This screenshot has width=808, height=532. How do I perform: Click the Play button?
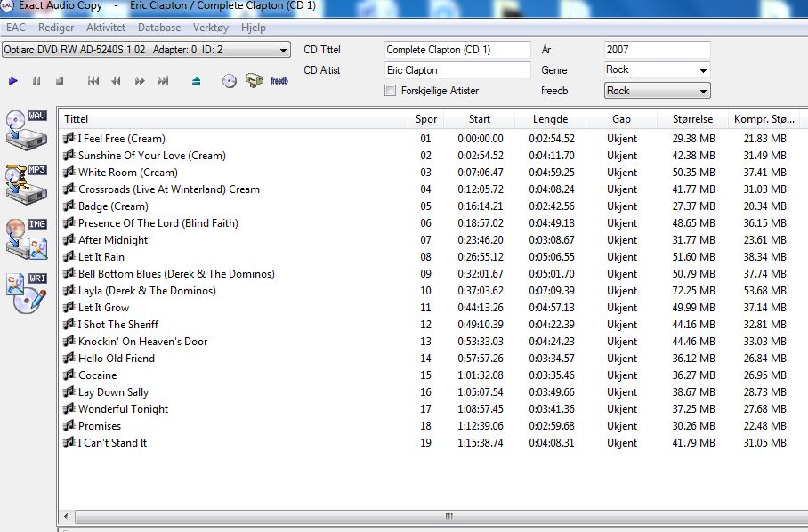point(13,81)
